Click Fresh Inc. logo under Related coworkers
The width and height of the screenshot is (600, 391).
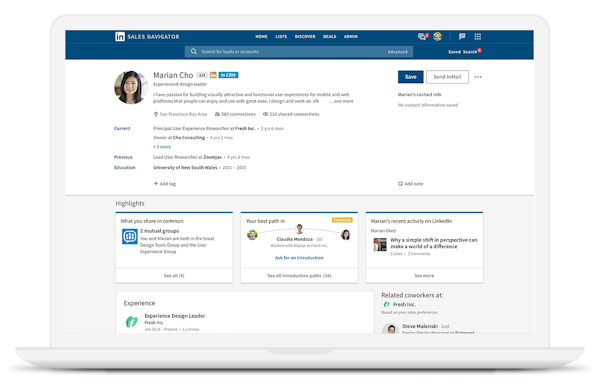[386, 305]
